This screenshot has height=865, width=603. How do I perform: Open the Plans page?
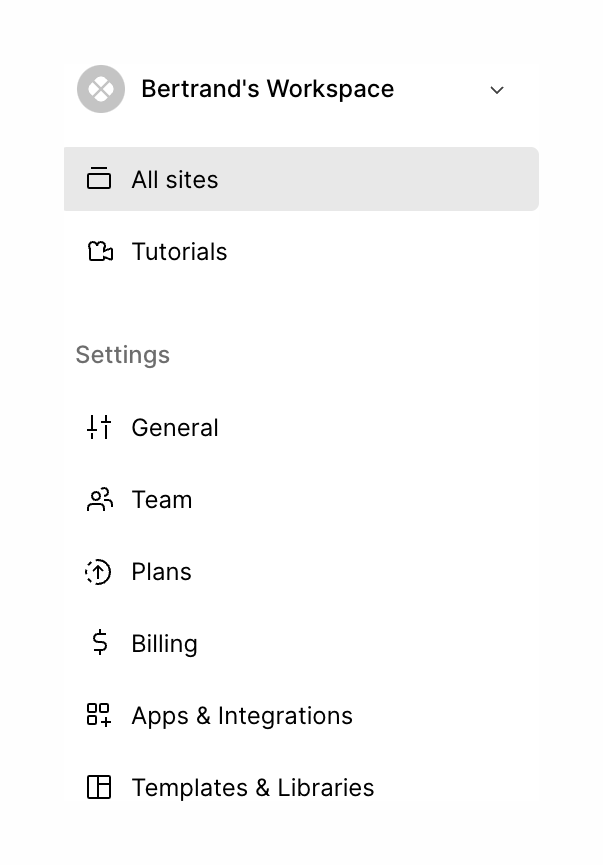[x=161, y=571]
